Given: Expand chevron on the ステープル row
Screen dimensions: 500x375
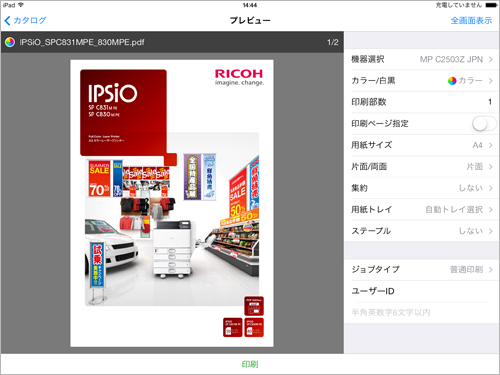Looking at the screenshot, I should pos(491,231).
